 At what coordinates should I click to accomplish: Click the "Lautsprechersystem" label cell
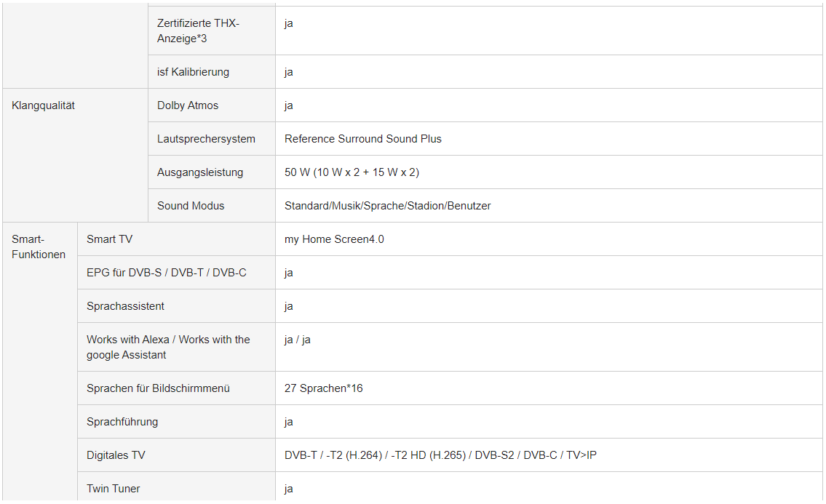pos(206,139)
